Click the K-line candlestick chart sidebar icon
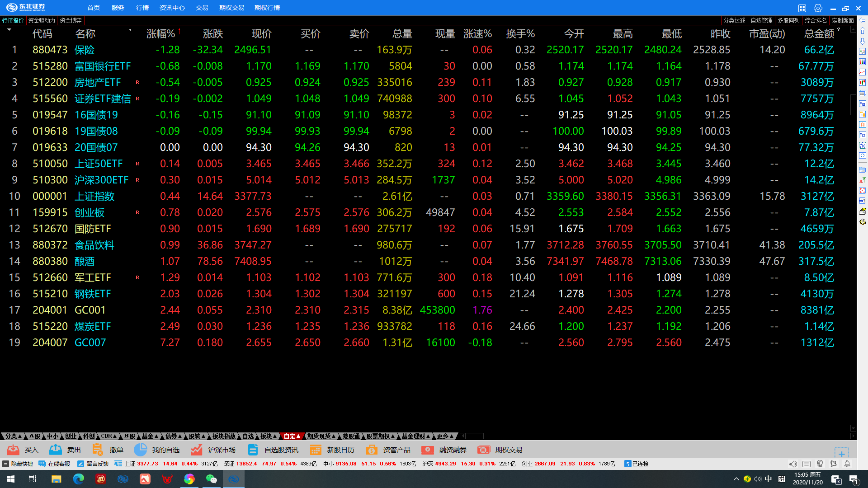The image size is (868, 488). pos(863,83)
